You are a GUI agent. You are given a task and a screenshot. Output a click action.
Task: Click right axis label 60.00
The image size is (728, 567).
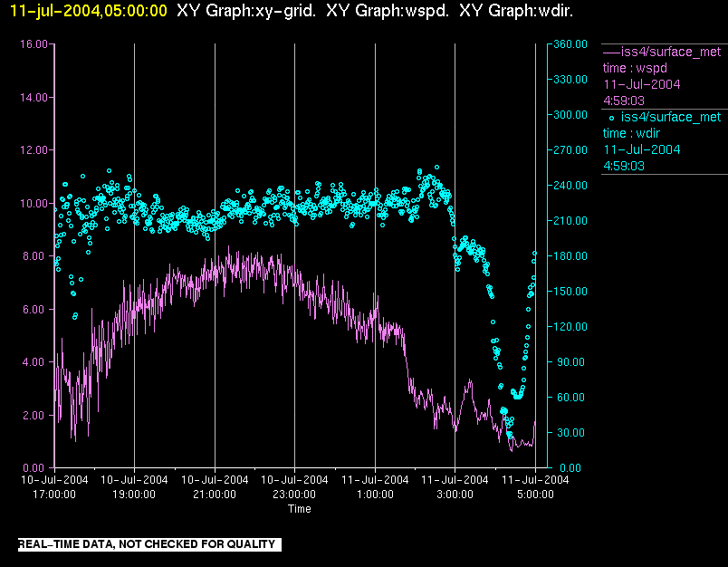[x=570, y=398]
